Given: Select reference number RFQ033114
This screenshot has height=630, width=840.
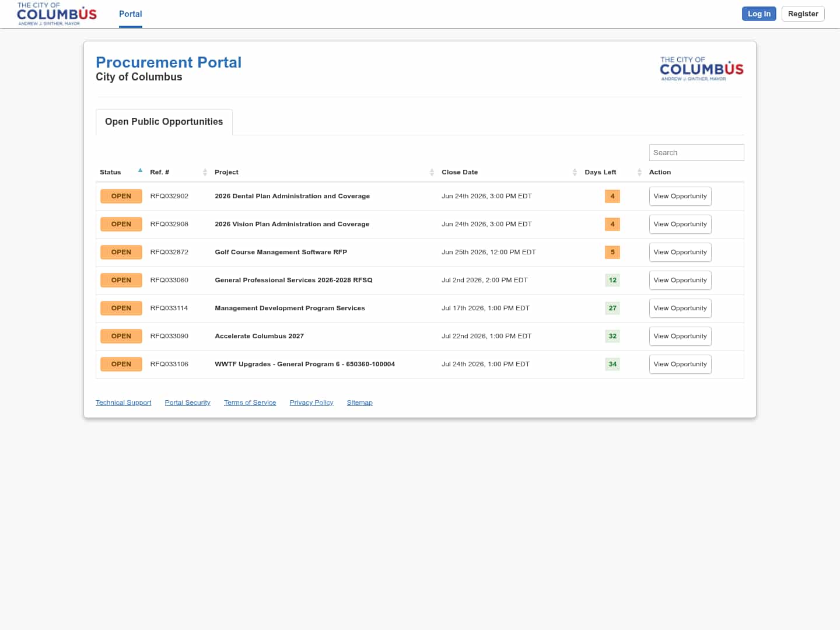Looking at the screenshot, I should click(x=169, y=308).
